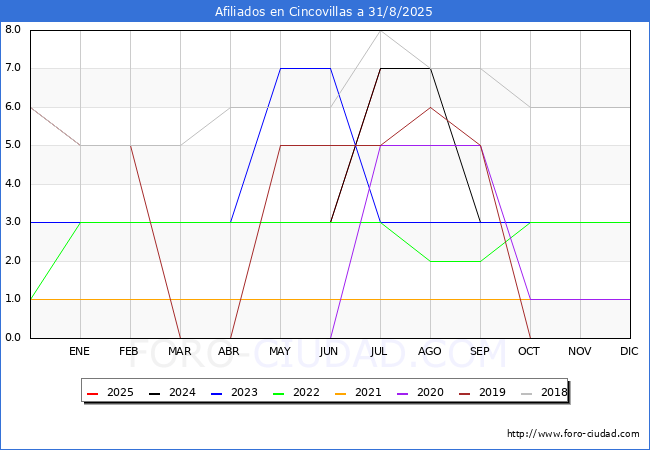
Task: Click the 4.0 y-axis value
Action: point(13,184)
